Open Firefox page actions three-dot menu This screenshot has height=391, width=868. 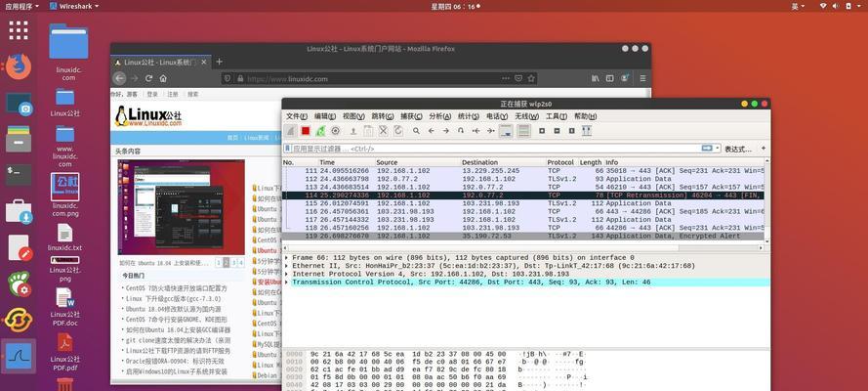click(x=506, y=78)
